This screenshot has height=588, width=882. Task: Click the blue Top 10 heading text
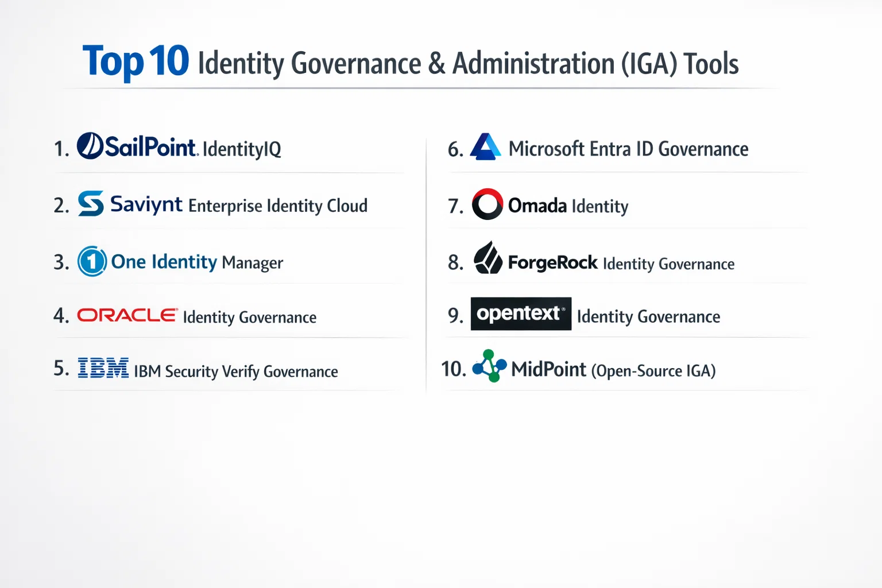pos(136,61)
